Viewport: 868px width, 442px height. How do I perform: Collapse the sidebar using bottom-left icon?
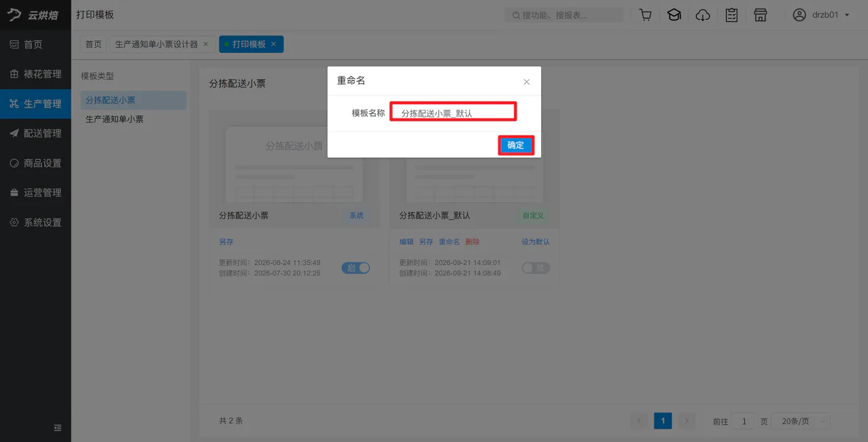[x=58, y=428]
